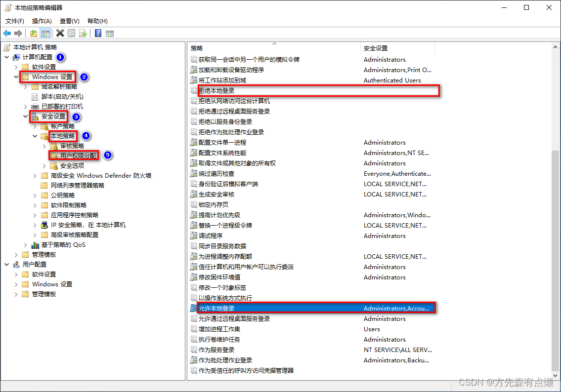This screenshot has height=392, width=561.
Task: Open the 文件(F) menu
Action: click(x=15, y=21)
